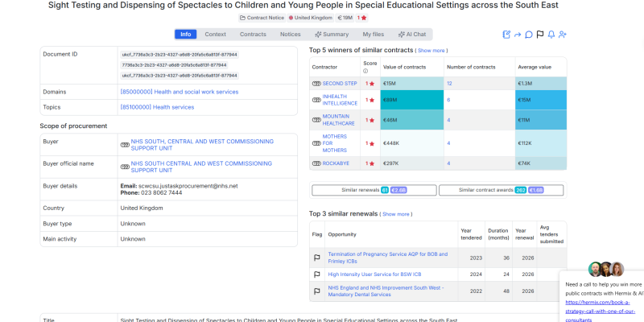Open the Mandatory Dental Services opportunity link
This screenshot has height=322, width=644.
(386, 291)
